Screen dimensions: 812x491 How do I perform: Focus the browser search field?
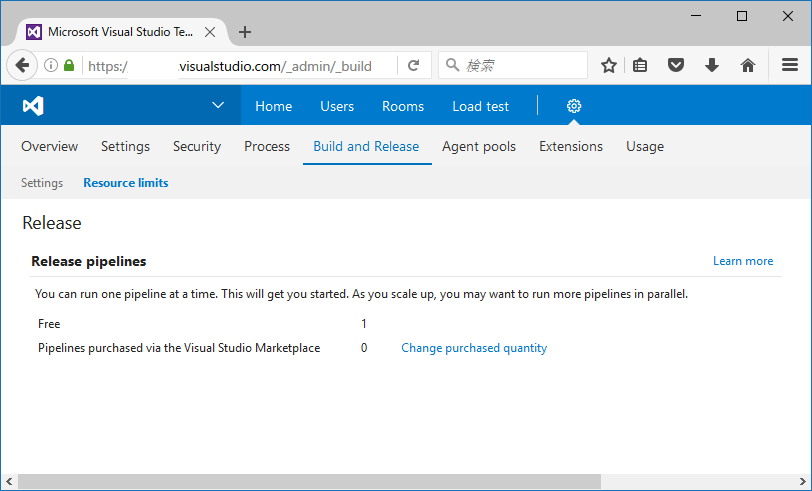click(x=513, y=65)
